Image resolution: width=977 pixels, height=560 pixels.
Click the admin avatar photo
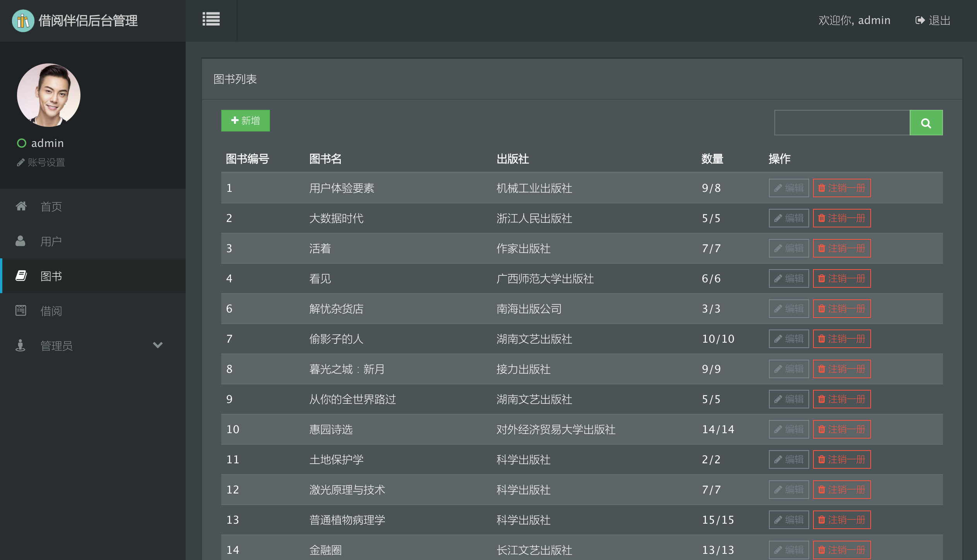coord(49,95)
